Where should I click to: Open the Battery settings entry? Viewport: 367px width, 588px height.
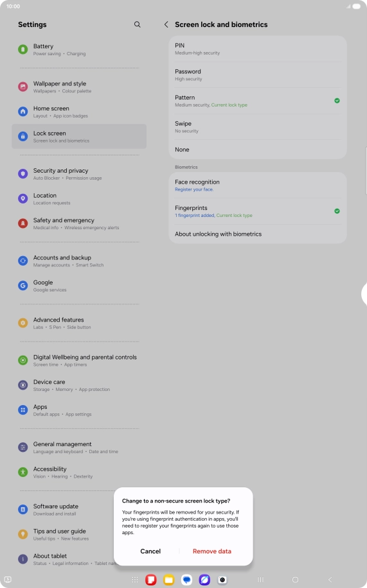(79, 49)
